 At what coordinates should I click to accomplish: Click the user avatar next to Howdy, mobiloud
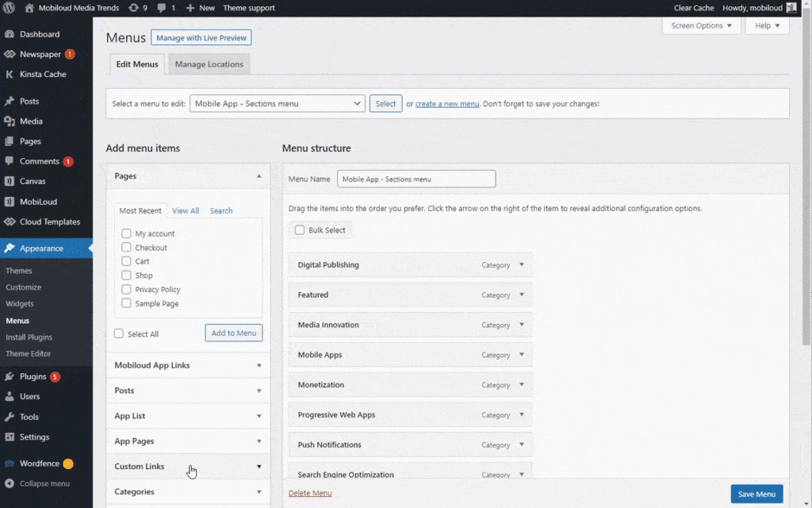(x=791, y=8)
